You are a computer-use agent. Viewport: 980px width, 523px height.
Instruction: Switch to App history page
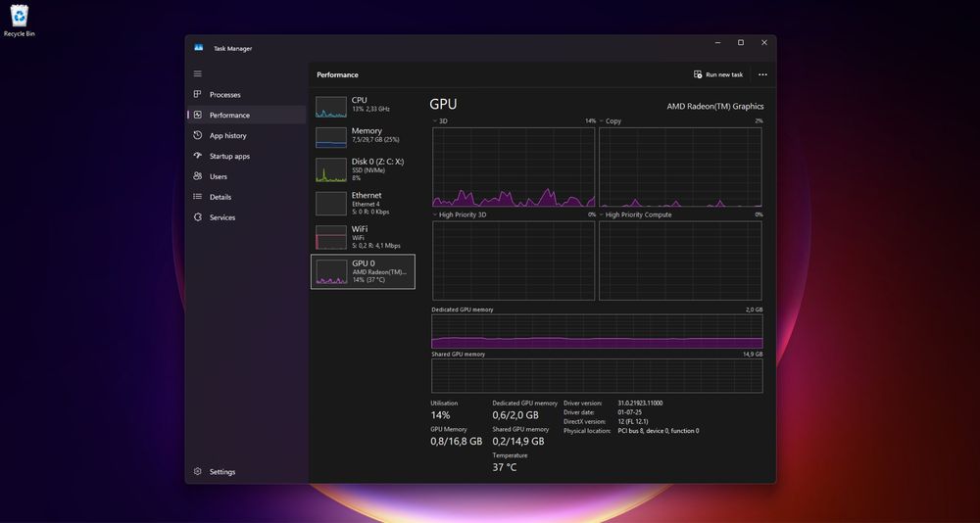(246, 135)
